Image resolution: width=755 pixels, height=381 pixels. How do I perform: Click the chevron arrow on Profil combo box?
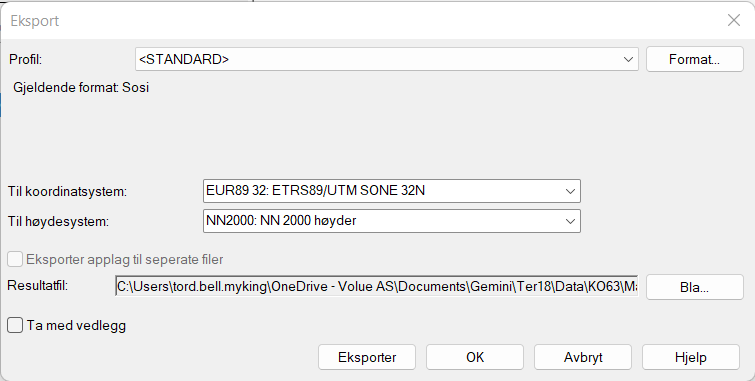[628, 59]
